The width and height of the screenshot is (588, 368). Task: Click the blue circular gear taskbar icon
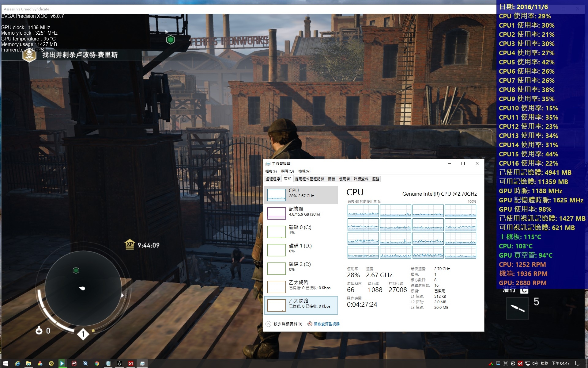click(x=85, y=363)
